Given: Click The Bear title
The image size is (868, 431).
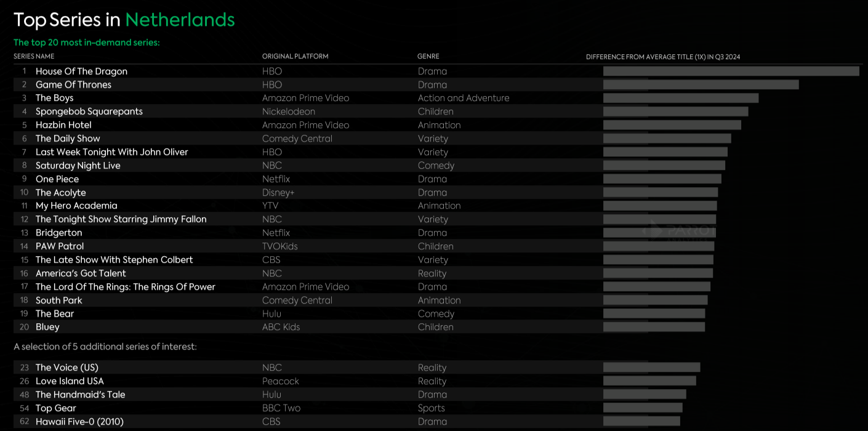Looking at the screenshot, I should point(55,314).
